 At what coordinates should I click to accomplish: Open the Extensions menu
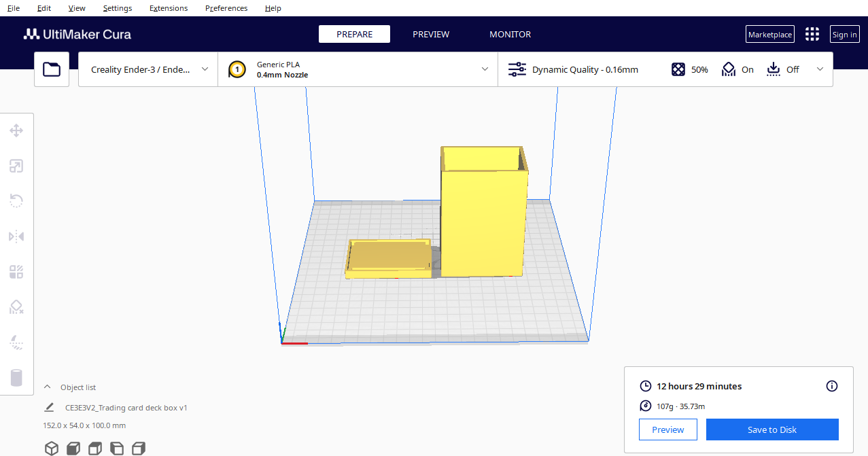point(169,8)
